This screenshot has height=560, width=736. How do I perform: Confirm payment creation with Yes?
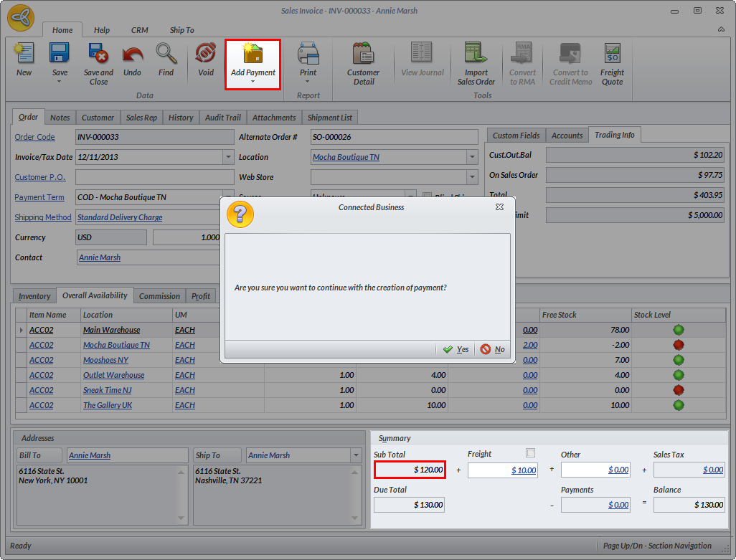pyautogui.click(x=456, y=349)
